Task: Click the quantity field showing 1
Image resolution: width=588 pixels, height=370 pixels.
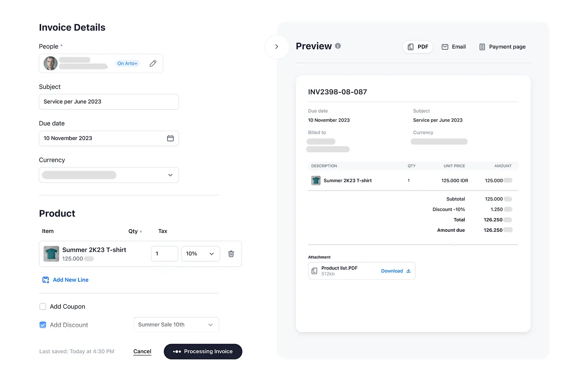Action: (165, 254)
